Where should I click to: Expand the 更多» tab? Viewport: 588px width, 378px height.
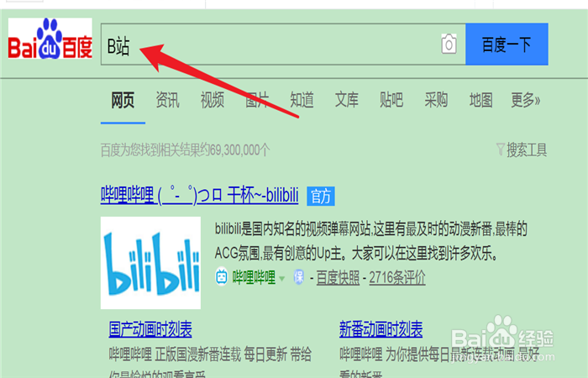point(526,100)
